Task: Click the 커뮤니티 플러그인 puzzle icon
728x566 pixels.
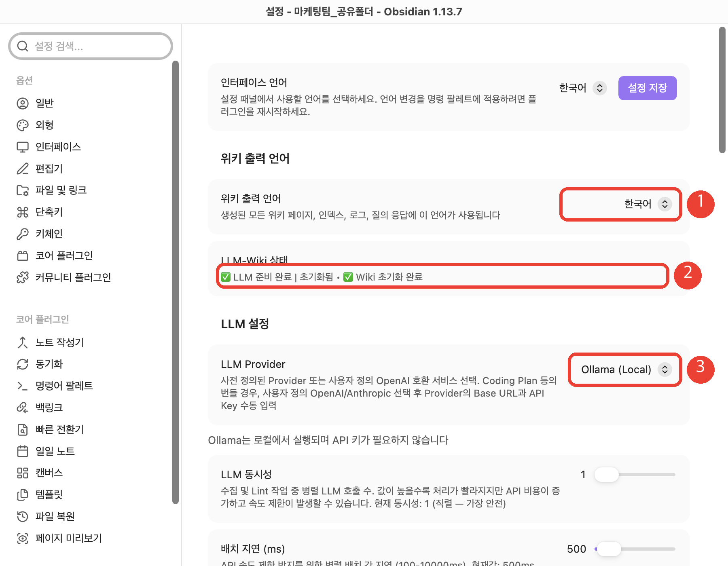Action: pyautogui.click(x=23, y=277)
